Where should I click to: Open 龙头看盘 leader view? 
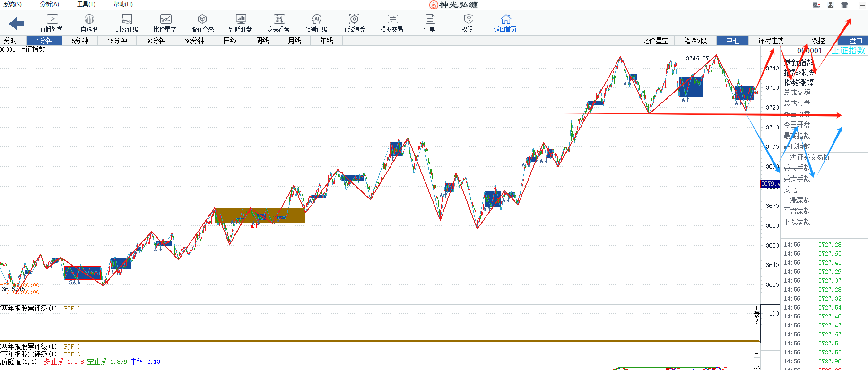(x=278, y=23)
